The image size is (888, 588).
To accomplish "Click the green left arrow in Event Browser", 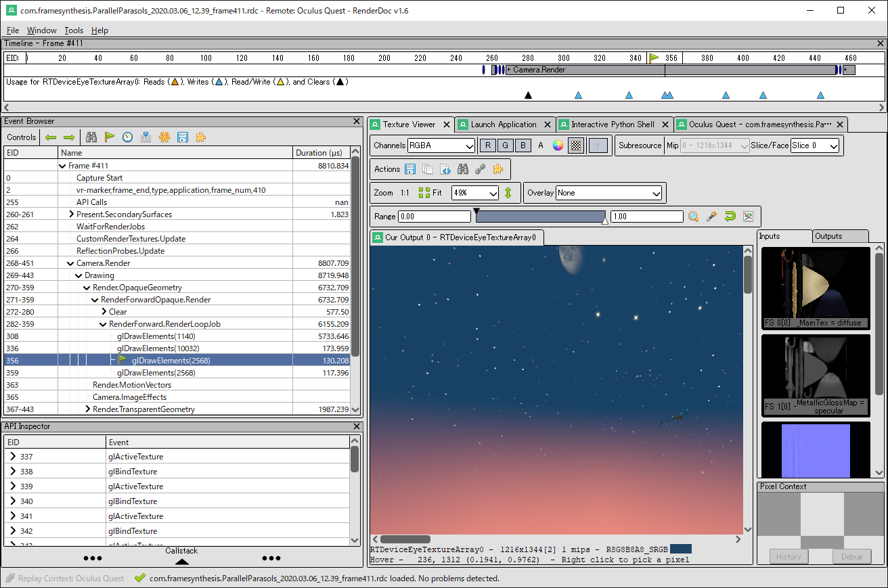I will pos(51,137).
